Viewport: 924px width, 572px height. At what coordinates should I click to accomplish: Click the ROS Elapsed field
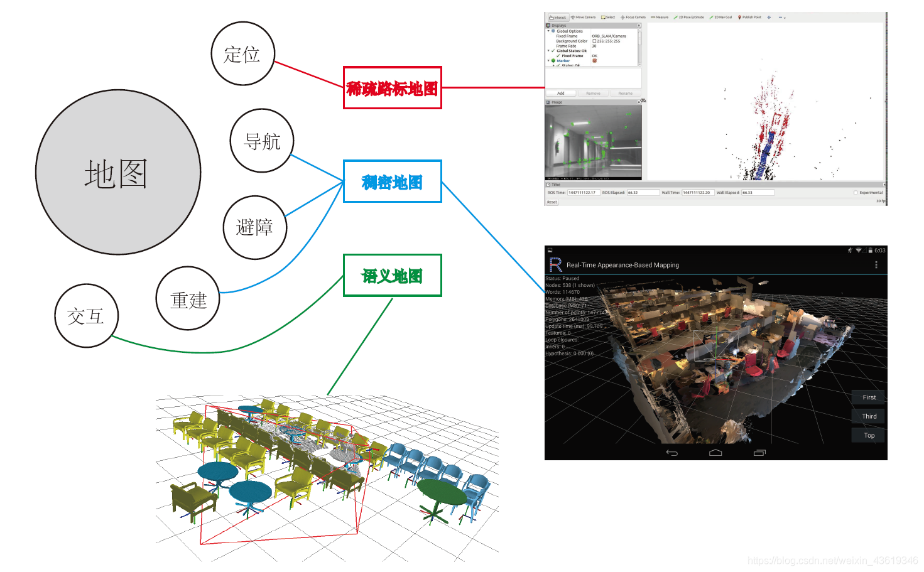click(x=643, y=193)
